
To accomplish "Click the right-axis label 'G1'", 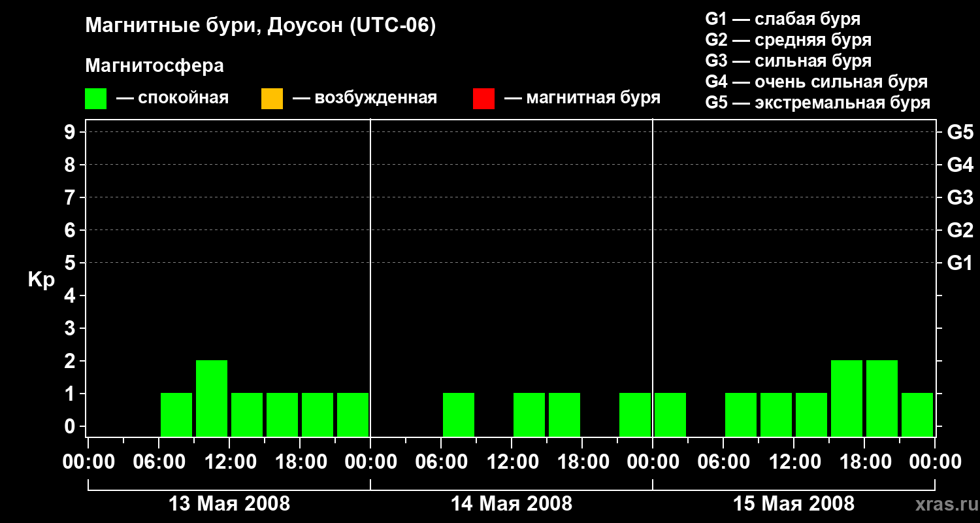I will tap(960, 263).
